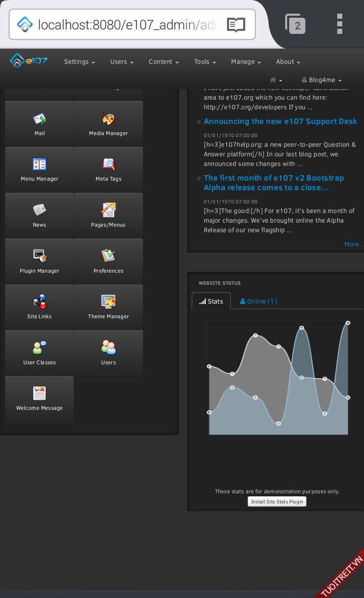Click the e107 logo in navbar

28,61
